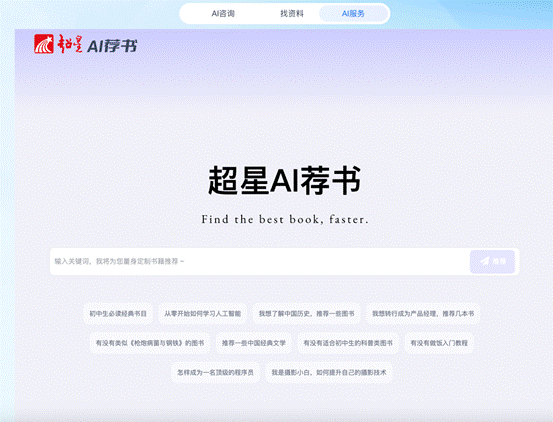Image resolution: width=553 pixels, height=422 pixels.
Task: Choose the 《枪炮病菌与钢铁》 similar books chip
Action: [x=150, y=343]
